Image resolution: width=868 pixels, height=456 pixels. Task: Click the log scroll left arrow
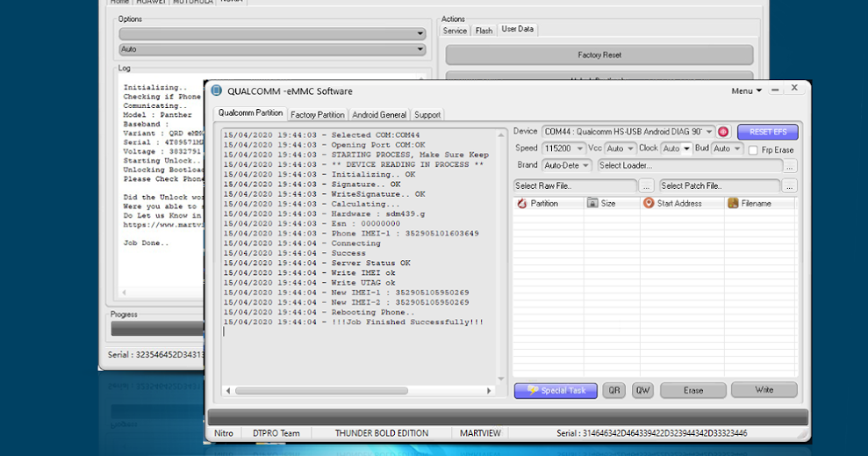(x=228, y=391)
